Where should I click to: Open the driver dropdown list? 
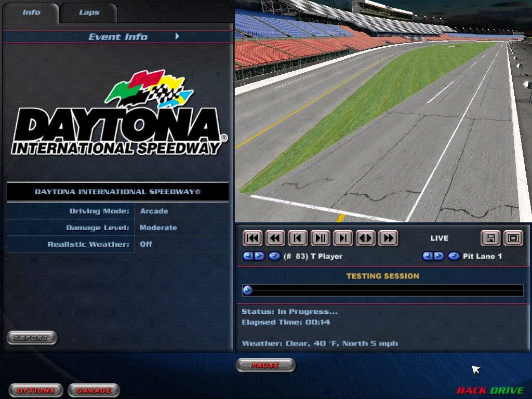274,256
